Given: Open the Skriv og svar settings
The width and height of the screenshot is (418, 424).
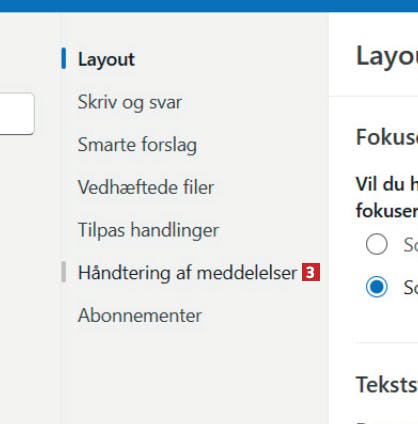Looking at the screenshot, I should (x=130, y=102).
